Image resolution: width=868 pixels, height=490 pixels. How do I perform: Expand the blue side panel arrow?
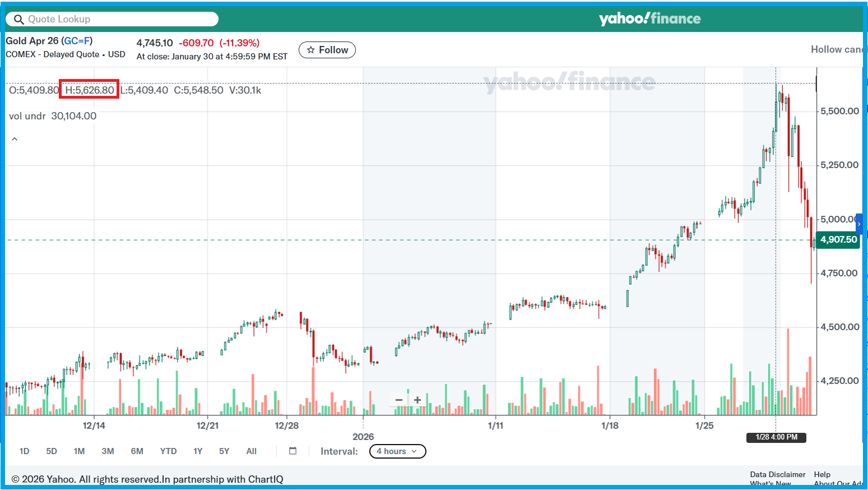pyautogui.click(x=859, y=224)
